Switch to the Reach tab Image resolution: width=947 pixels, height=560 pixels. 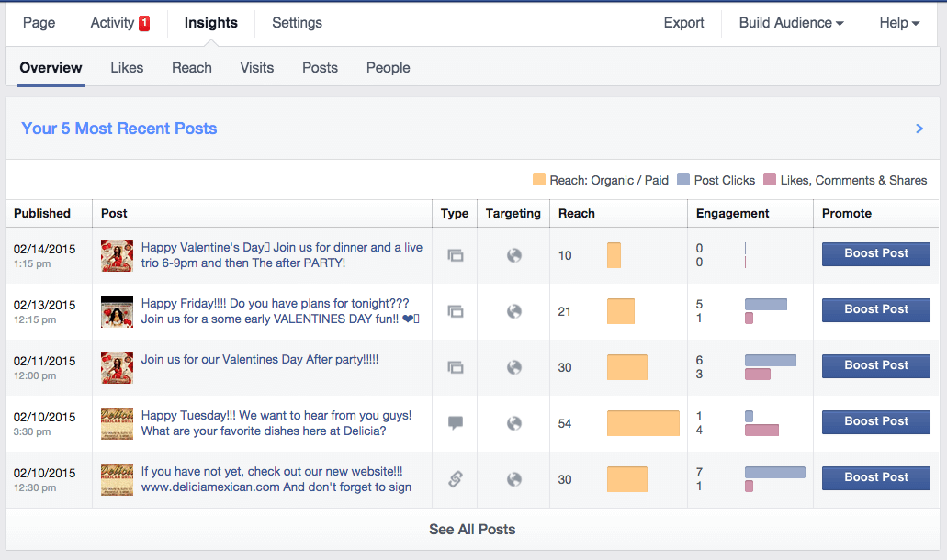coord(192,68)
